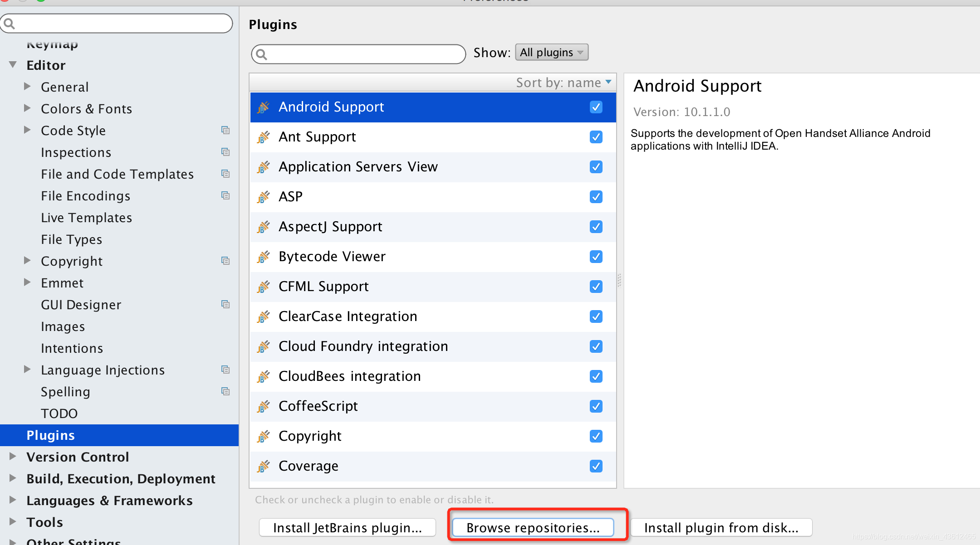This screenshot has height=545, width=980.
Task: Toggle the Bytecode Viewer checkbox
Action: point(596,257)
